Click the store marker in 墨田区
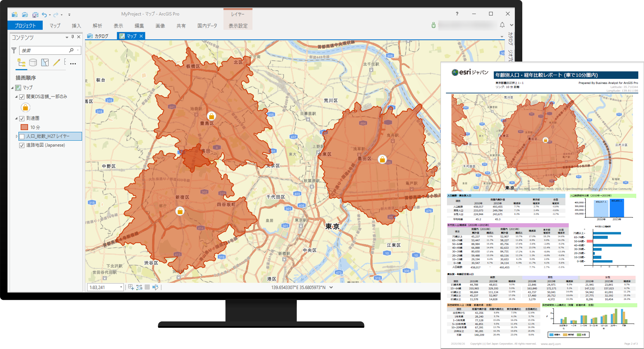 pyautogui.click(x=382, y=159)
